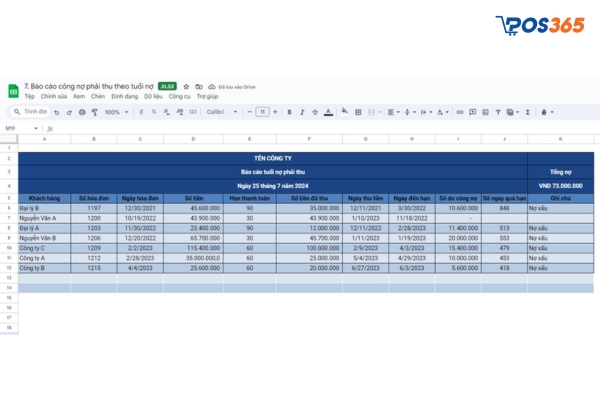Click the borders icon
Screen dimensions: 600x400
(358, 112)
